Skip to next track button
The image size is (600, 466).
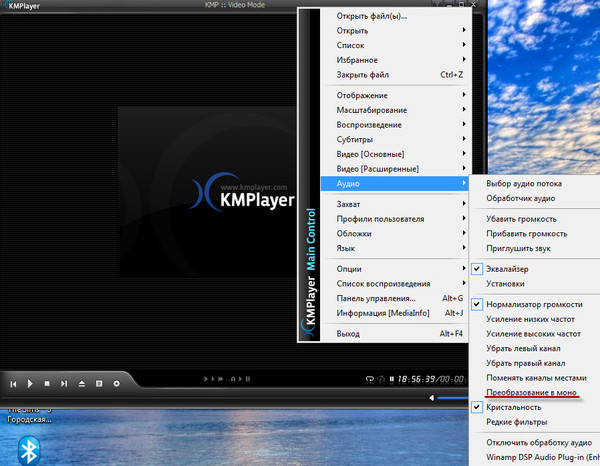point(64,383)
